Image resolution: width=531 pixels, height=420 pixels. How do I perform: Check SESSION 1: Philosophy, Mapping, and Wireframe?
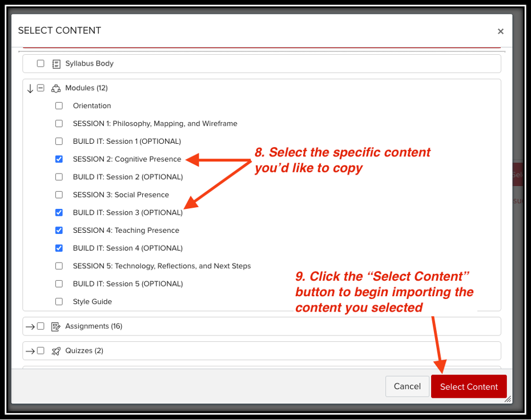click(x=59, y=123)
